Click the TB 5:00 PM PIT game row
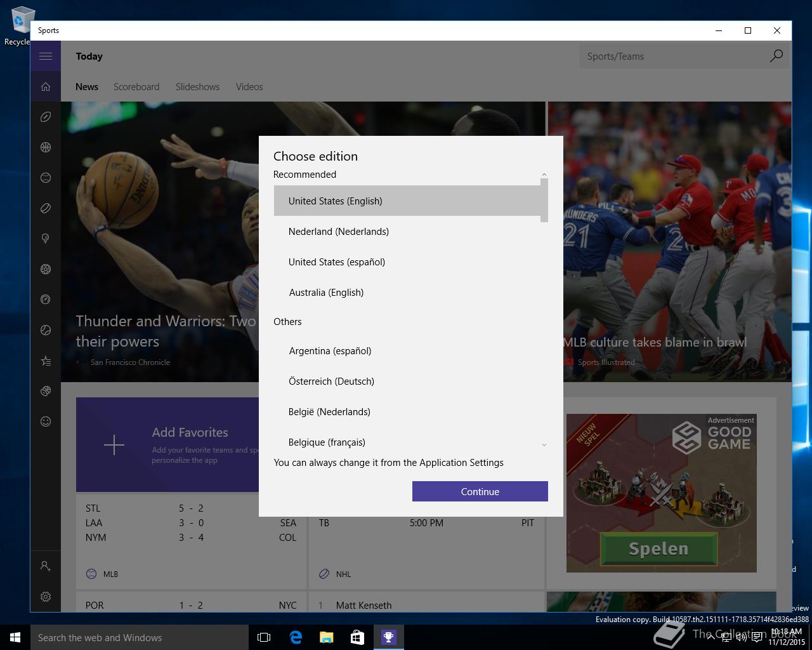 tap(426, 523)
